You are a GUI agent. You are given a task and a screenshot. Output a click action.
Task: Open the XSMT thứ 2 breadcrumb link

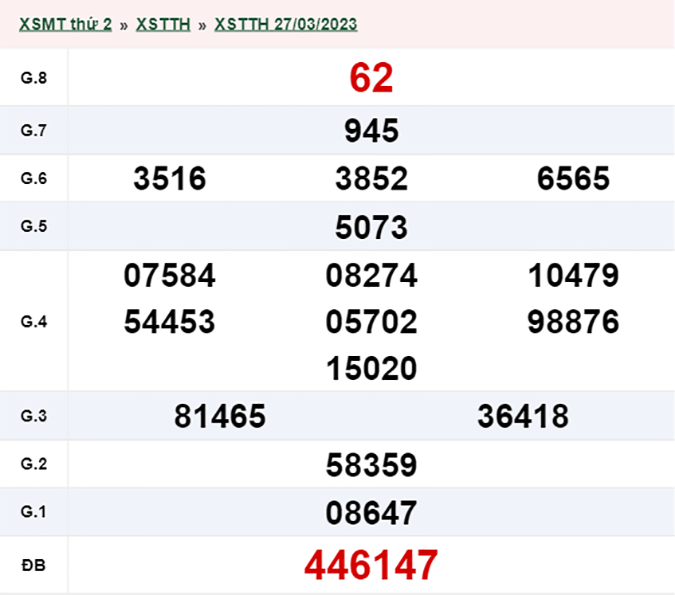click(x=65, y=24)
